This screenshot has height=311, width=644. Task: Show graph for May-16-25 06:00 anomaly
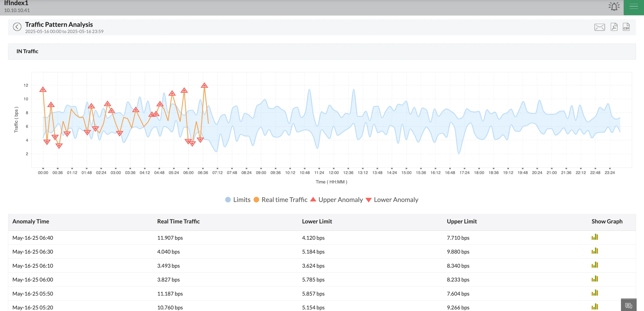click(595, 279)
